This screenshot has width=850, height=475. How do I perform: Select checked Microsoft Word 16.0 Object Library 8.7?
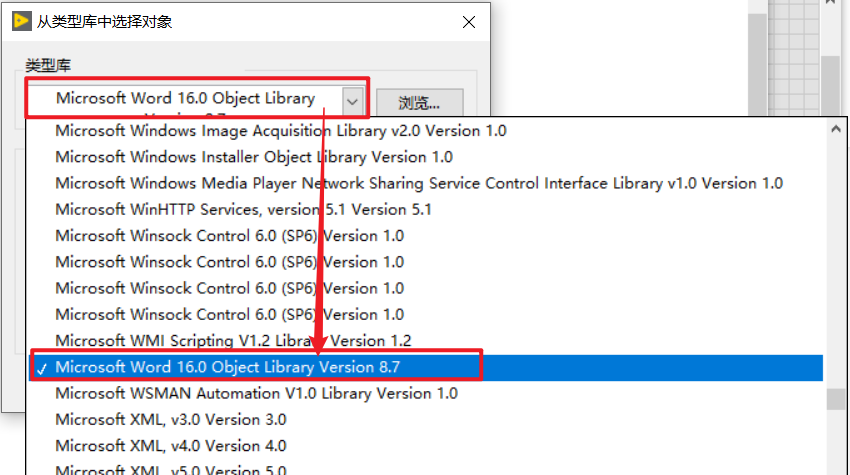(x=426, y=367)
